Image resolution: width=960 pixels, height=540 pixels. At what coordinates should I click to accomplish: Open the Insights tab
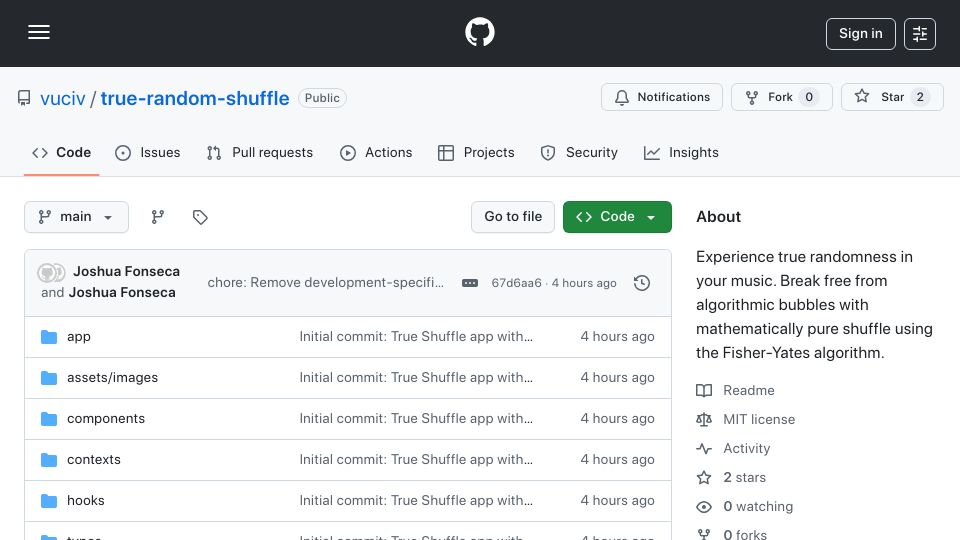(681, 152)
